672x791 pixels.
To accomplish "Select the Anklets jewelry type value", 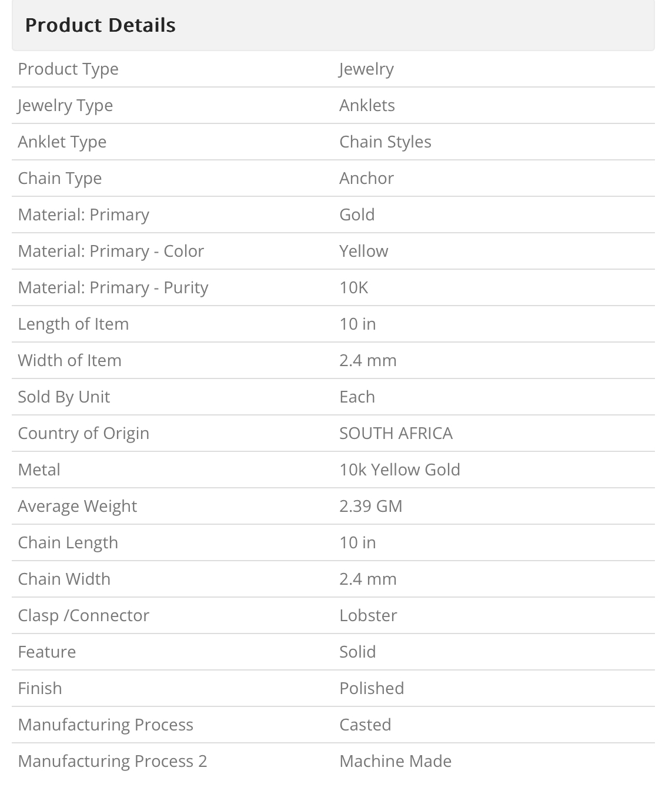I will click(x=367, y=106).
